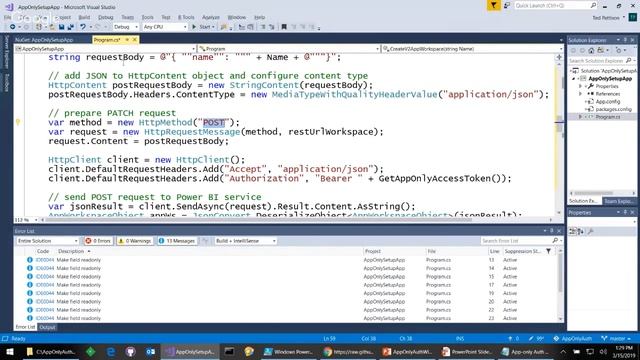This screenshot has height=360, width=640.
Task: Click the Server Explorer side tab
Action: tap(6, 52)
